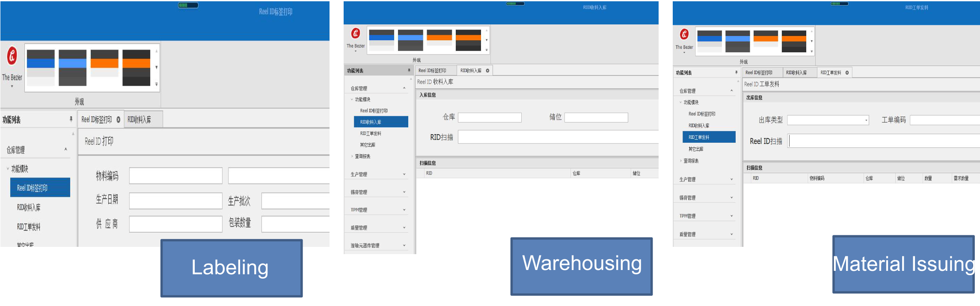980x306 pixels.
Task: Click The Bezier skin icon in Labeling window
Action: click(12, 57)
